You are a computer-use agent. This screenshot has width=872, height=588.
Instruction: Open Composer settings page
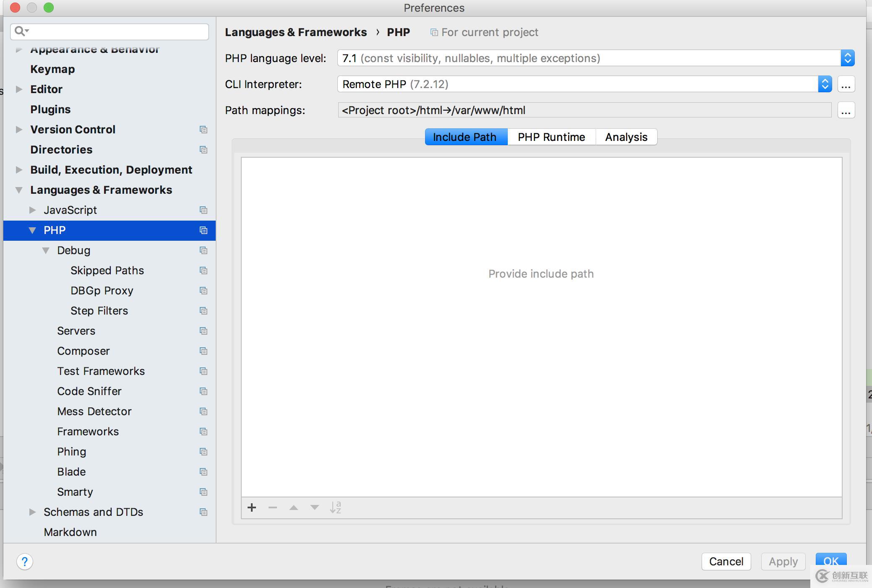pos(83,351)
